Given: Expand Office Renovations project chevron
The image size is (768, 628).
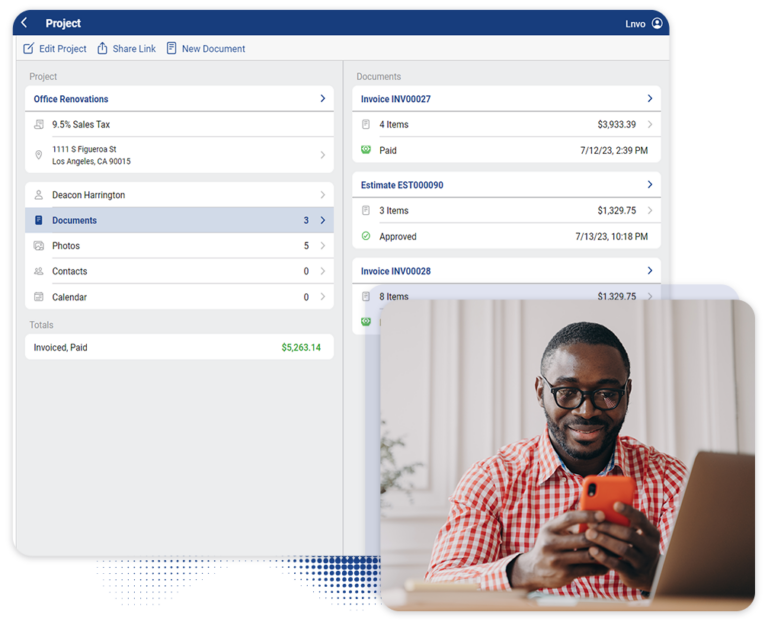Looking at the screenshot, I should click(323, 98).
